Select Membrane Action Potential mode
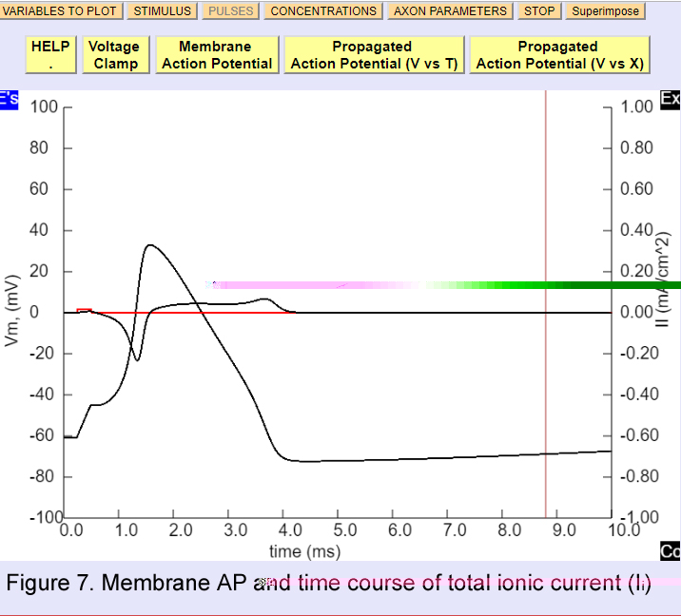The image size is (681, 616). click(x=217, y=55)
